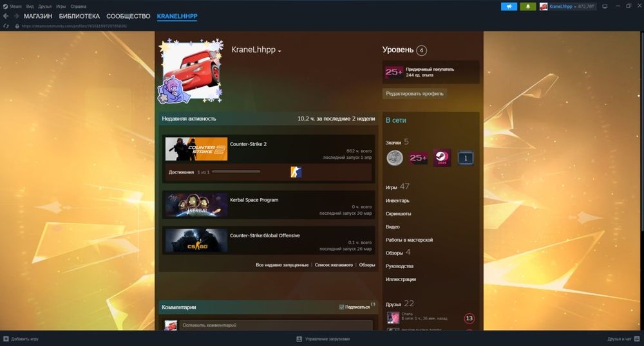Viewport: 644px width, 346px height.
Task: Open the Вид menu
Action: pos(30,6)
